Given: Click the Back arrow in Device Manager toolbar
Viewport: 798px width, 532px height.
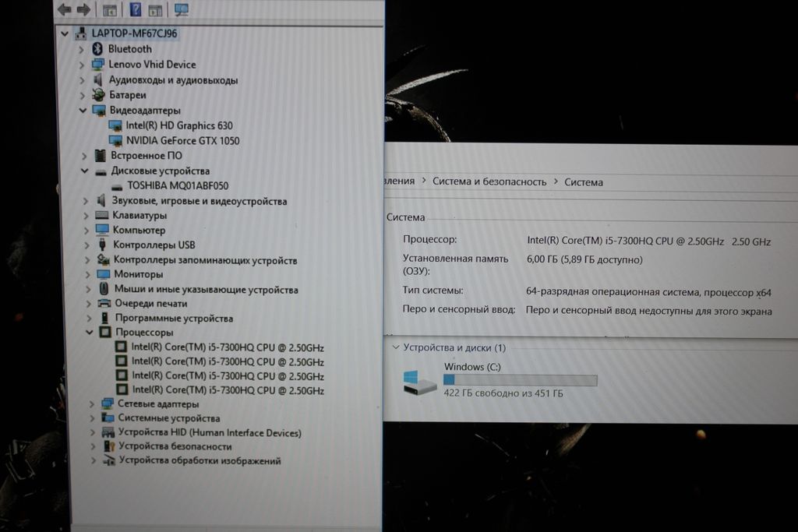Looking at the screenshot, I should 65,9.
